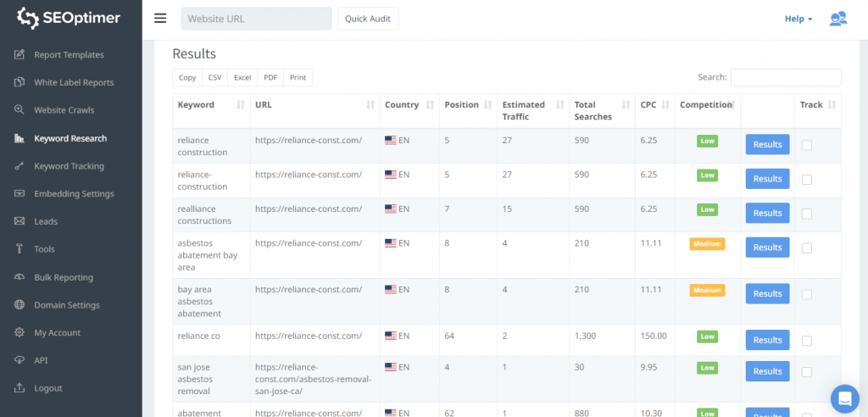Click the Medium competition badge for bay area asbestos abatement
The height and width of the screenshot is (417, 868).
[707, 290]
